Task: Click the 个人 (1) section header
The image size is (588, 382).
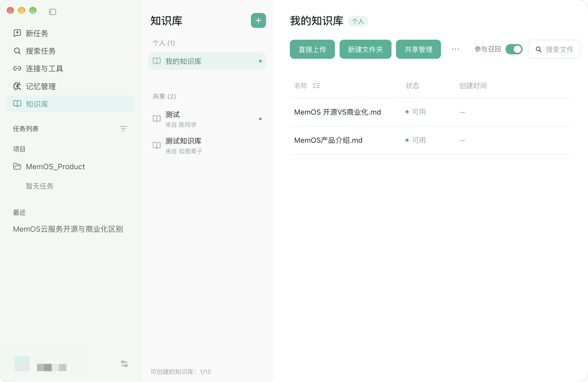Action: 164,43
